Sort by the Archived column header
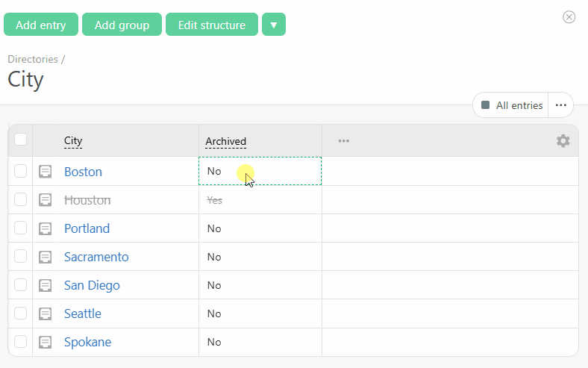This screenshot has width=588, height=368. tap(225, 141)
